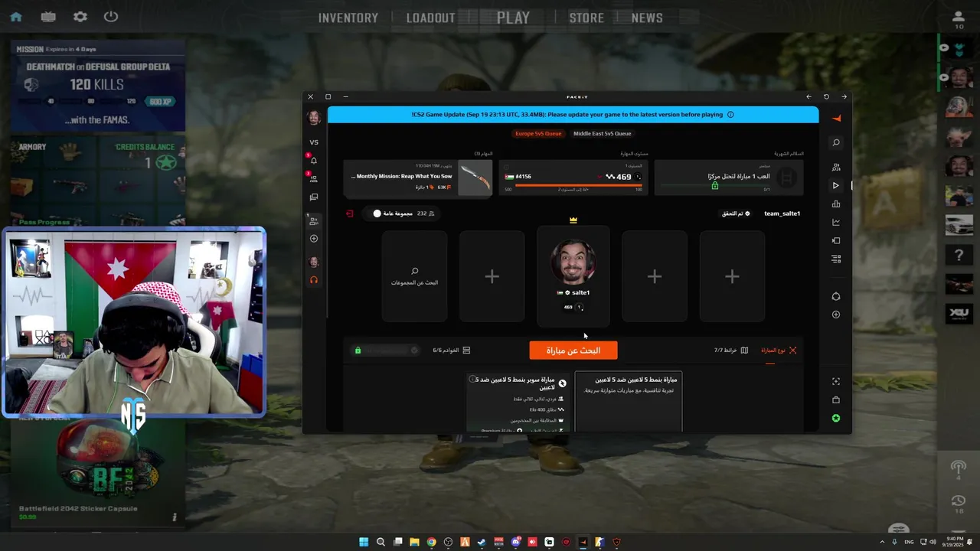The height and width of the screenshot is (551, 980).
Task: Open Windows Start menu
Action: [x=364, y=542]
